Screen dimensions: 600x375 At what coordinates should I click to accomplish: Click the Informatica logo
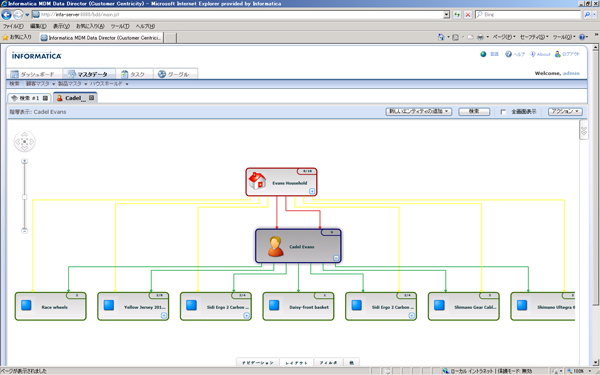[36, 56]
